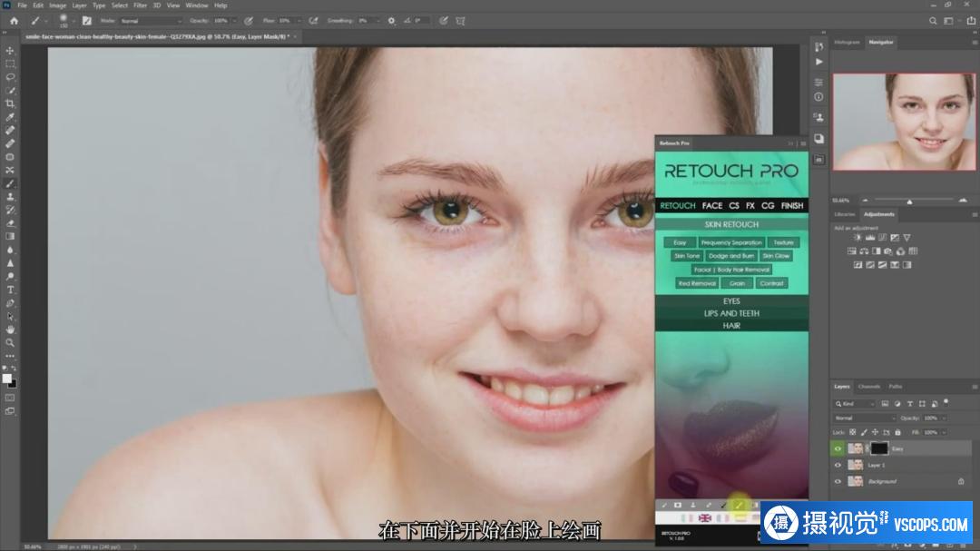Click the search icon at top right
Screen dimensions: 980x551
pyautogui.click(x=933, y=21)
